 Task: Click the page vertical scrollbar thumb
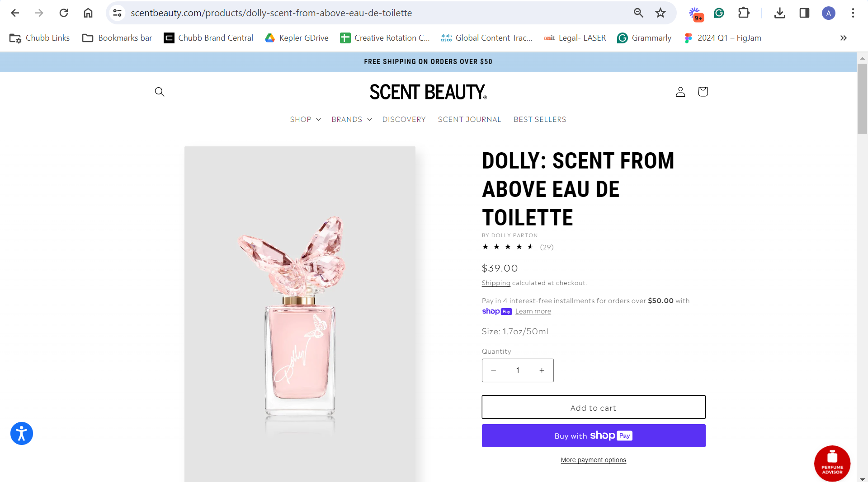862,98
